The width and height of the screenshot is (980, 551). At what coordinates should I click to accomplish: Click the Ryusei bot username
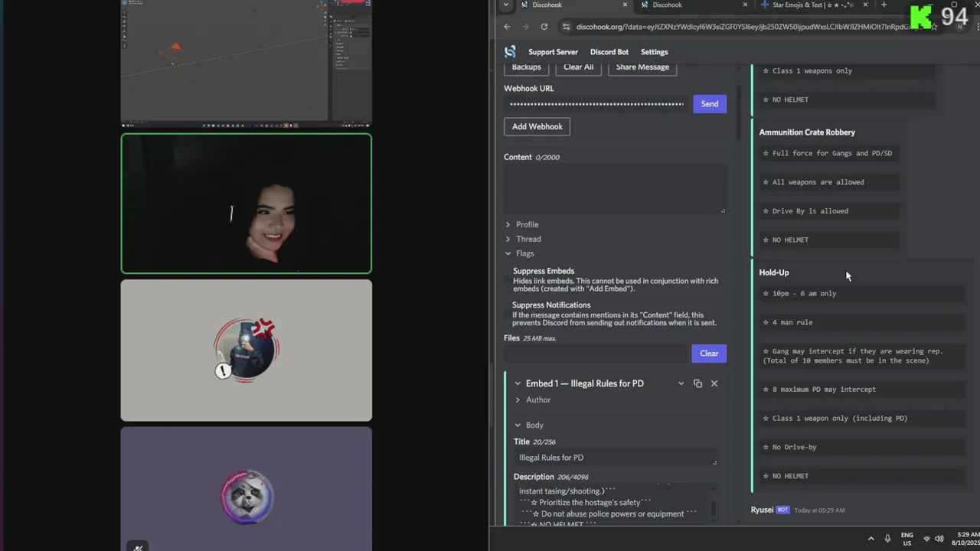[x=762, y=510]
